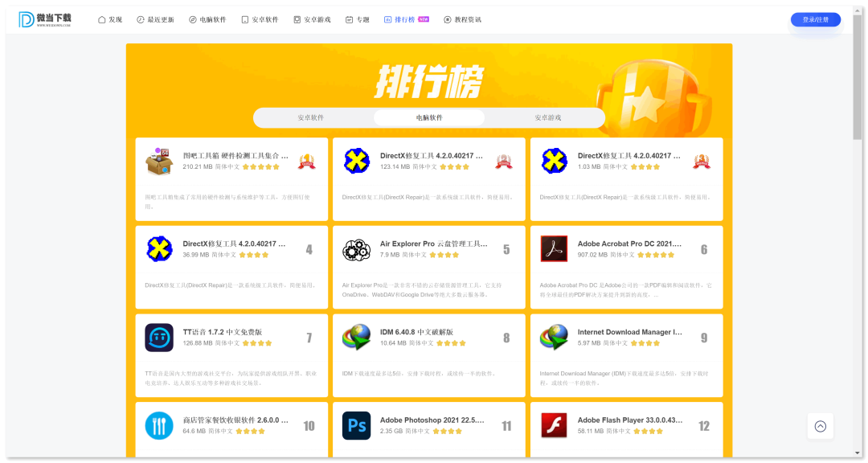868x463 pixels.
Task: Click the 商店管家 cashier software icon
Action: click(158, 425)
